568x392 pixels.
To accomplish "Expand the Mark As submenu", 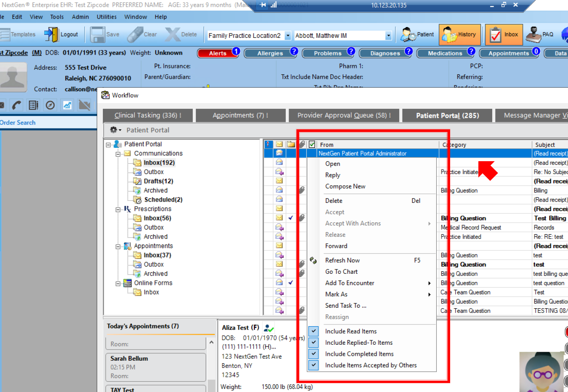I will (x=372, y=294).
